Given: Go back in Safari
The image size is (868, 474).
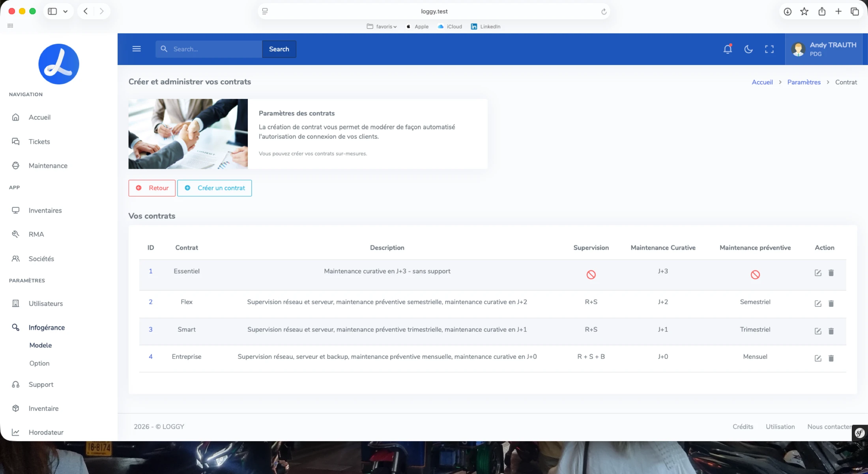Looking at the screenshot, I should (x=86, y=11).
